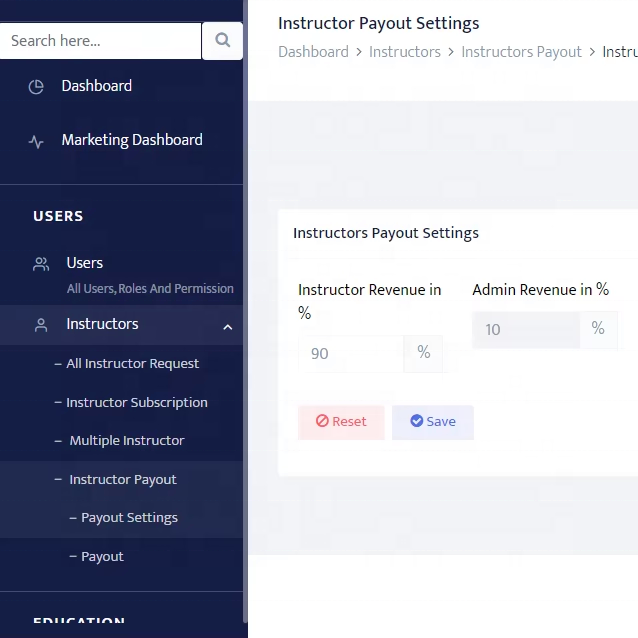Click the percent symbol beside Admin Revenue

point(598,329)
